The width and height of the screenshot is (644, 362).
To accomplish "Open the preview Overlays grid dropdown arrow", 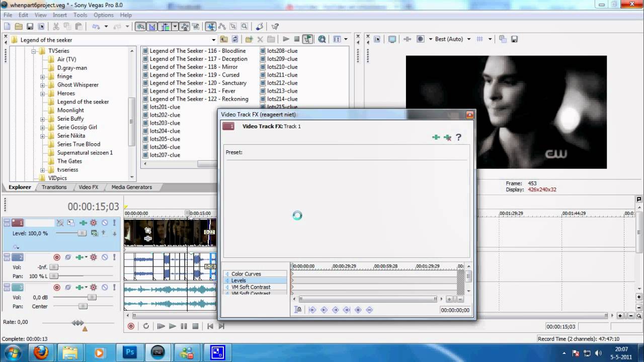I will pos(490,39).
